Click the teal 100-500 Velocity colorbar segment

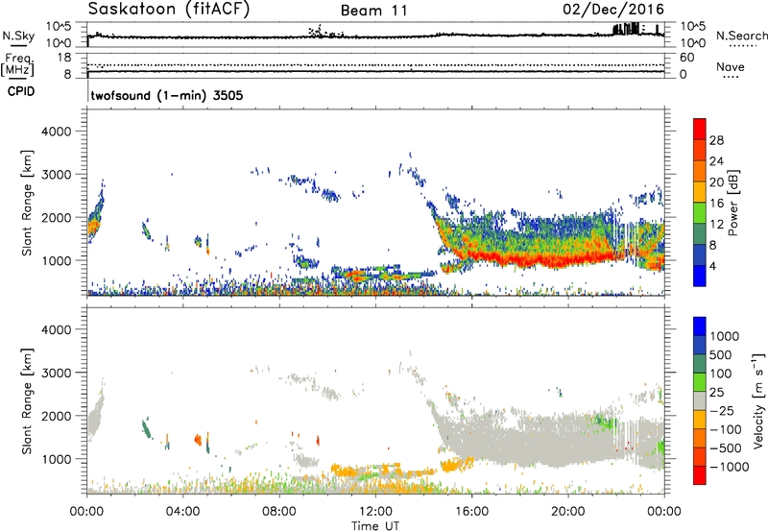click(x=700, y=364)
